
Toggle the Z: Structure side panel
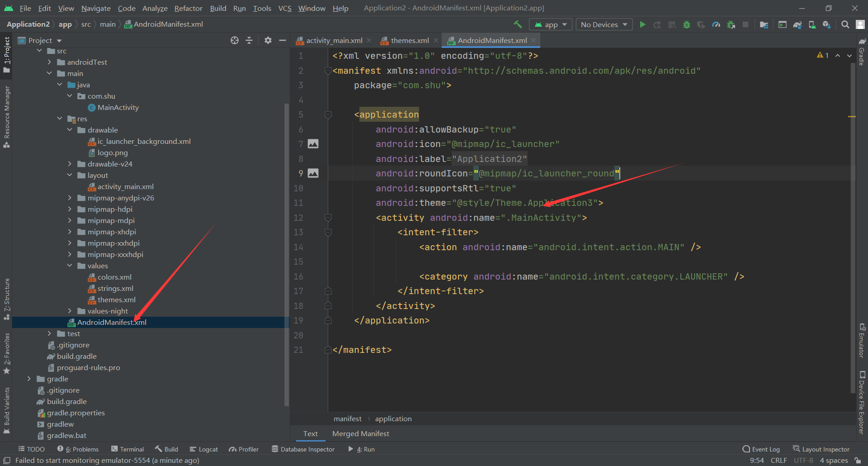click(x=6, y=299)
